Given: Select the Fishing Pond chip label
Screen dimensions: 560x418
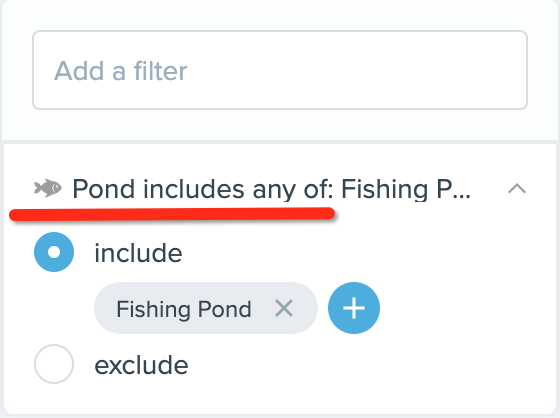Looking at the screenshot, I should coord(184,309).
